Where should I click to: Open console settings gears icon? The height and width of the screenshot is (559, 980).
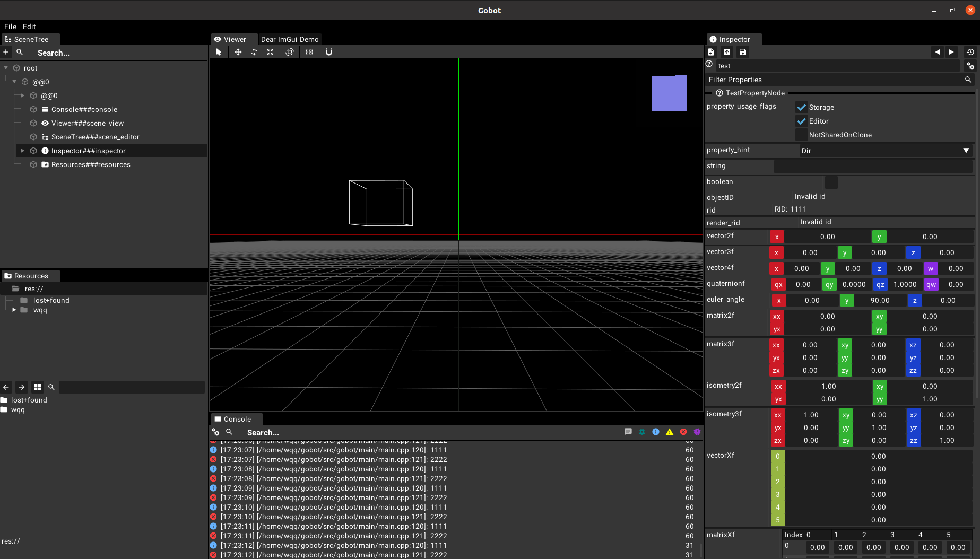[x=216, y=432]
